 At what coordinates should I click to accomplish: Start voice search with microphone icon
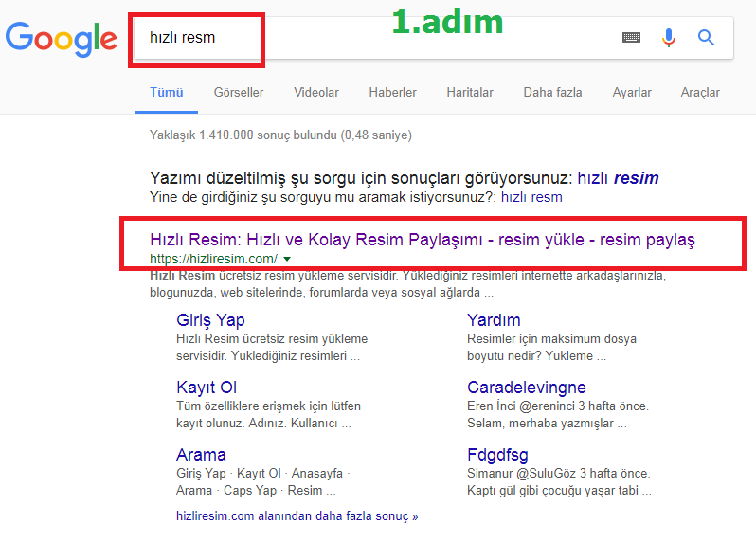point(668,38)
